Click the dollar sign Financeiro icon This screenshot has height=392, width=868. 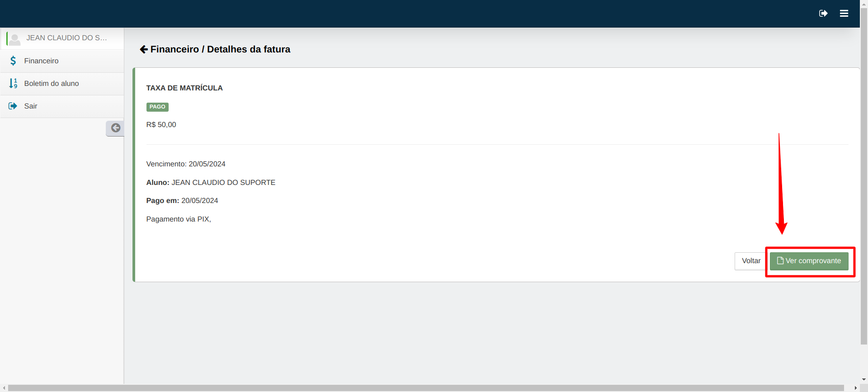(x=13, y=61)
